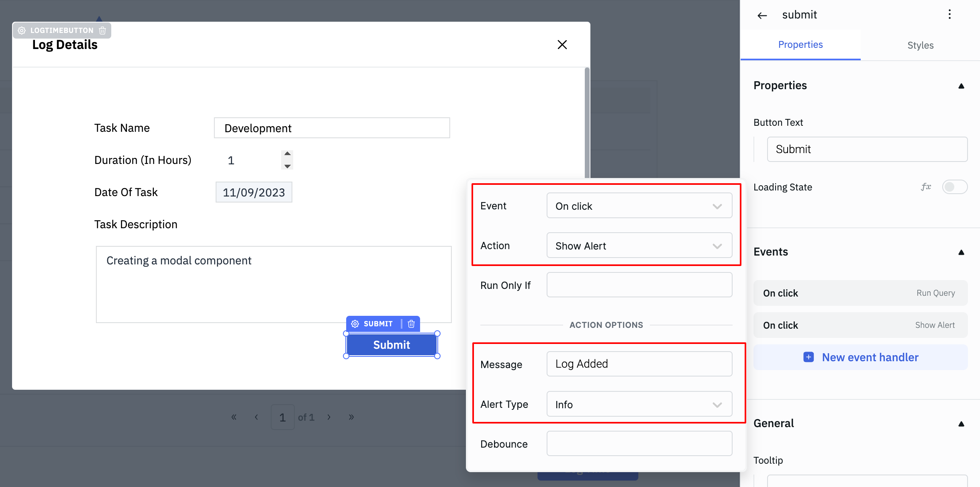Add a New event handler
980x487 pixels.
click(x=860, y=357)
